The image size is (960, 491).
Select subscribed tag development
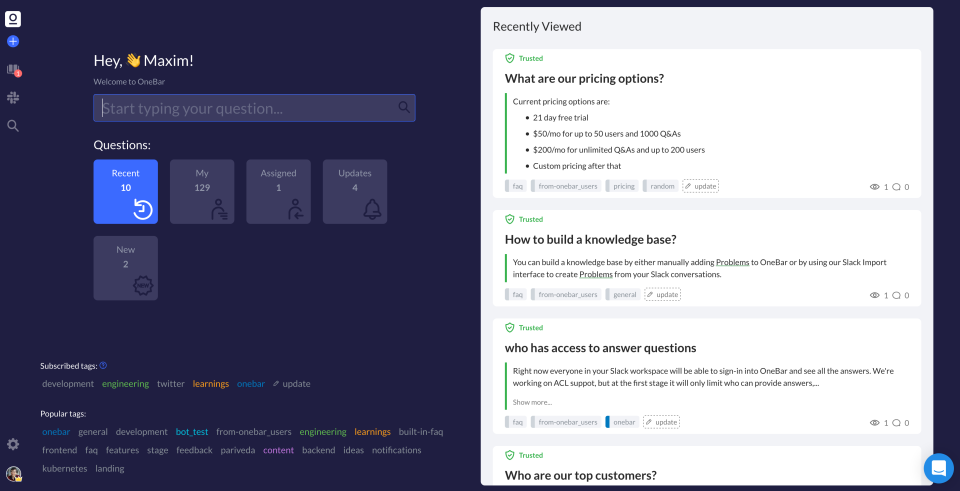point(68,384)
